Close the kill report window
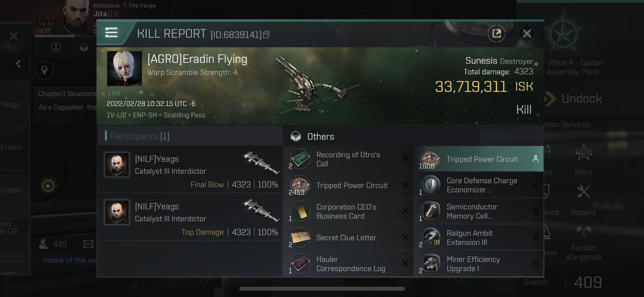This screenshot has height=297, width=644. point(527,34)
